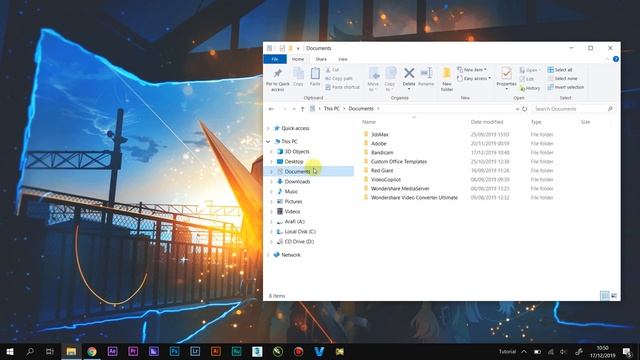Click Select all in ribbon

pos(560,70)
